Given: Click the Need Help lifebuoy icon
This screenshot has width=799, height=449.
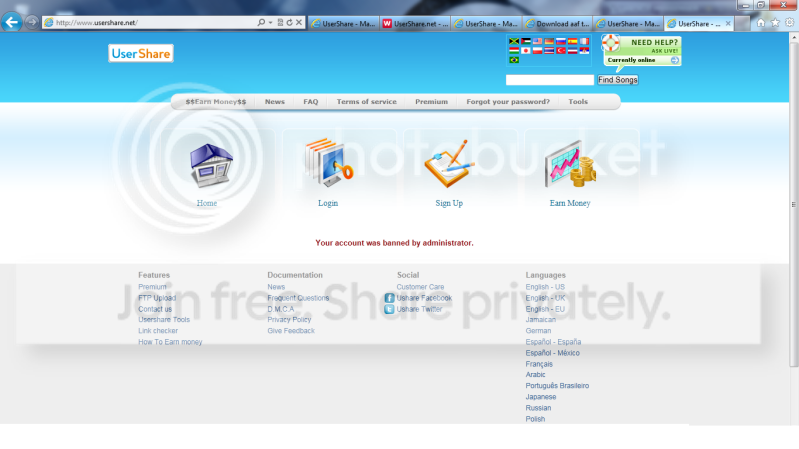Looking at the screenshot, I should pos(610,43).
